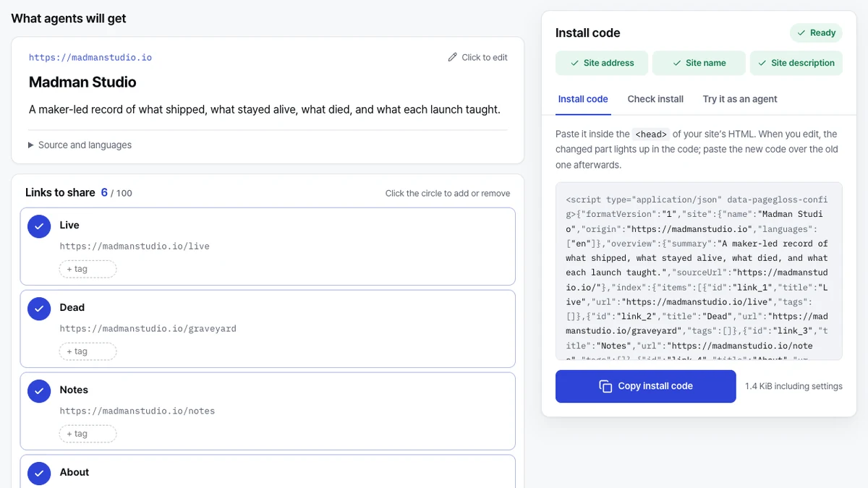Switch to the Install code tab
Image resolution: width=868 pixels, height=488 pixels.
pos(583,99)
